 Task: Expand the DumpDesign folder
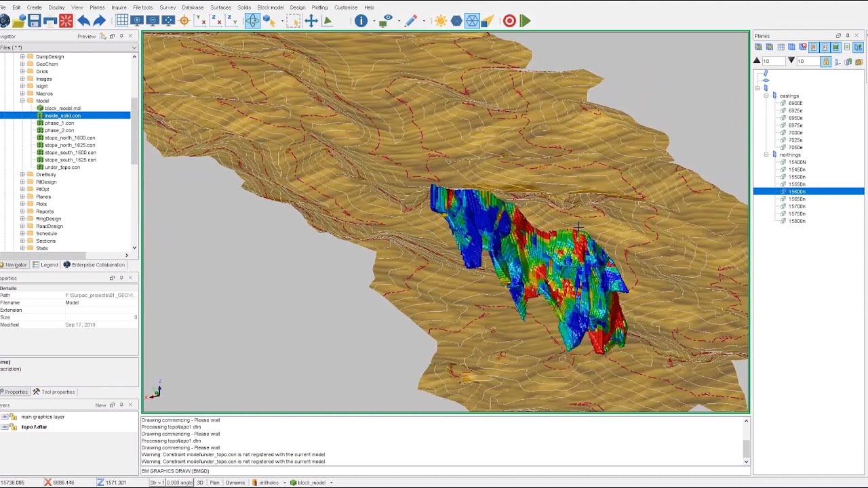(22, 57)
